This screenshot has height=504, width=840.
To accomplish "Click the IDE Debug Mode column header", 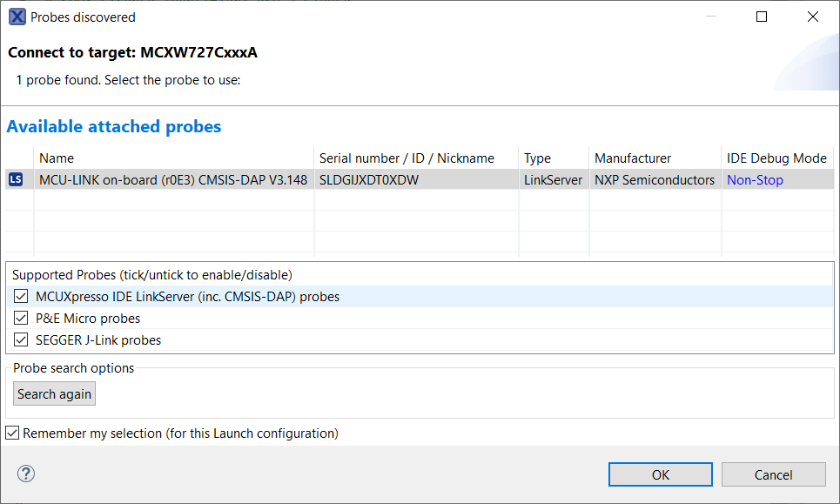I will point(776,158).
